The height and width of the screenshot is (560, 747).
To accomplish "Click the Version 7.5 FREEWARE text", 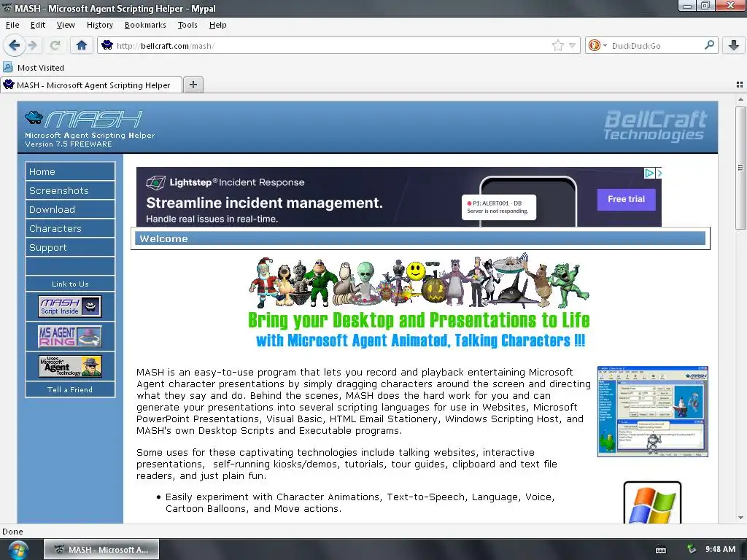I will coord(69,144).
